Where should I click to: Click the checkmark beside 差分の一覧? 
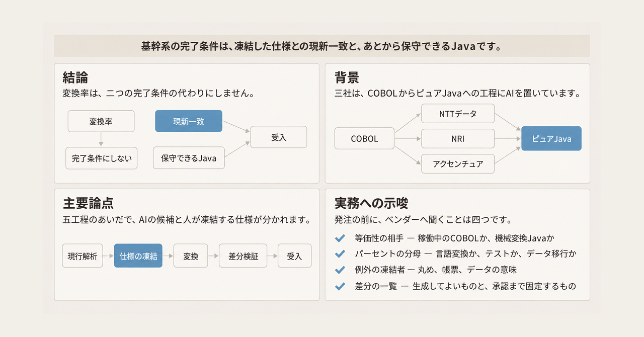point(340,286)
